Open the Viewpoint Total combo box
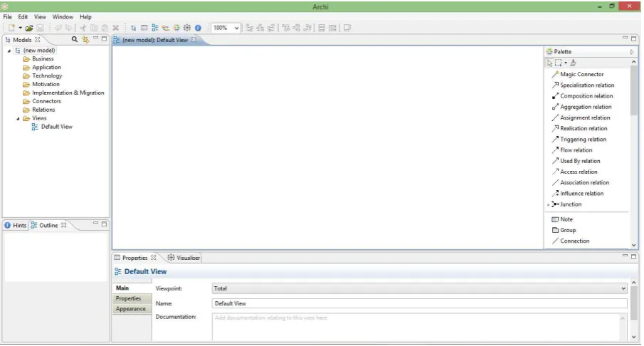 [x=419, y=288]
